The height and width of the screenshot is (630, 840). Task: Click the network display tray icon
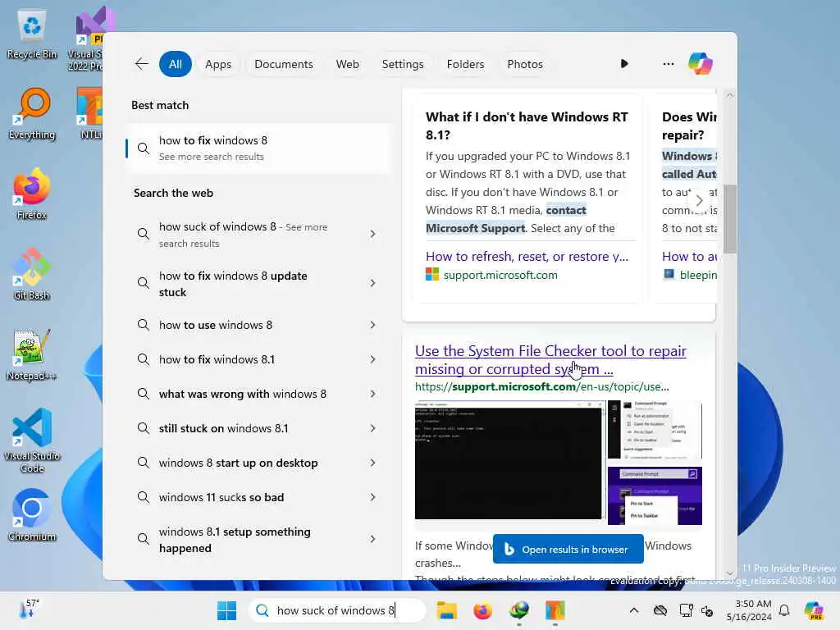click(686, 610)
